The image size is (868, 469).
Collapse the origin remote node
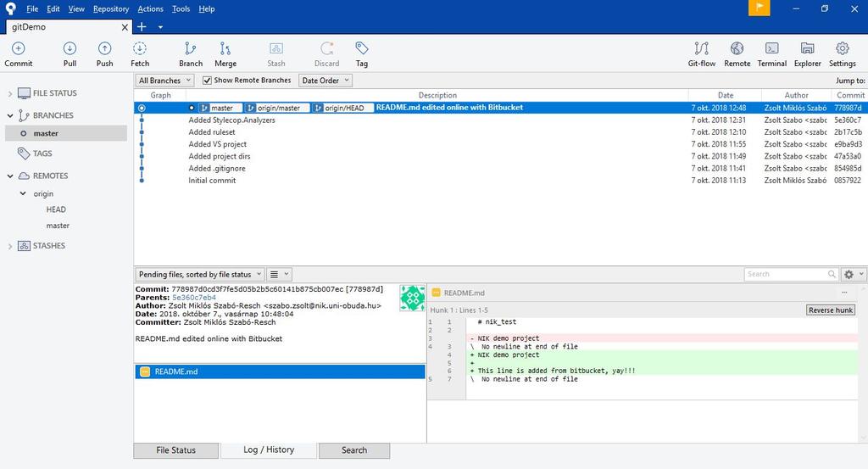click(x=23, y=193)
